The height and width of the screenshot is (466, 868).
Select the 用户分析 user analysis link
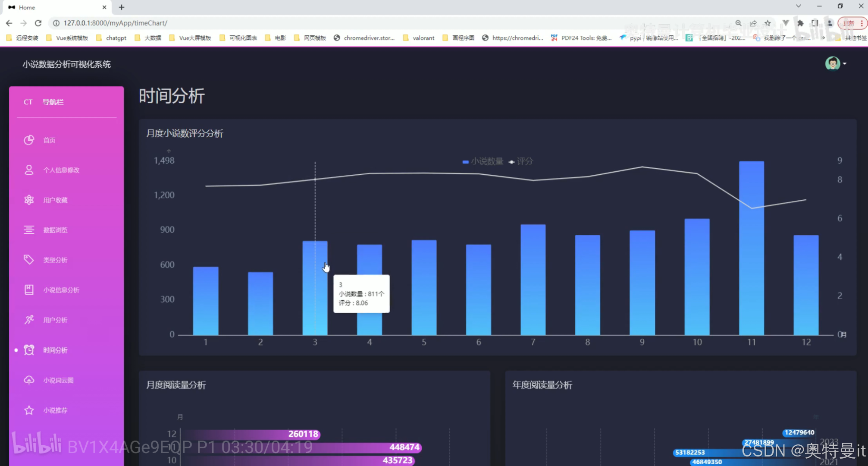click(55, 320)
